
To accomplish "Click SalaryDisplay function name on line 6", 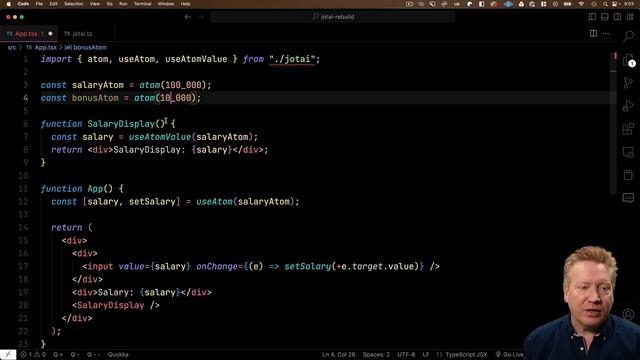I will tap(121, 124).
